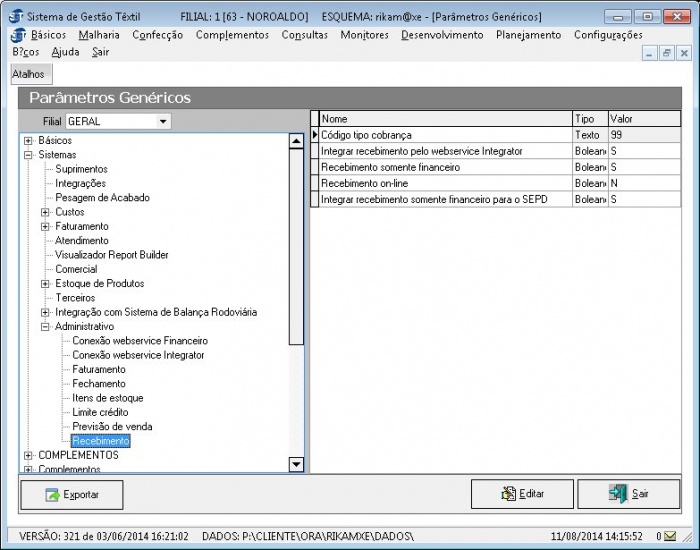
Task: Click the Sair exit button
Action: point(629,494)
